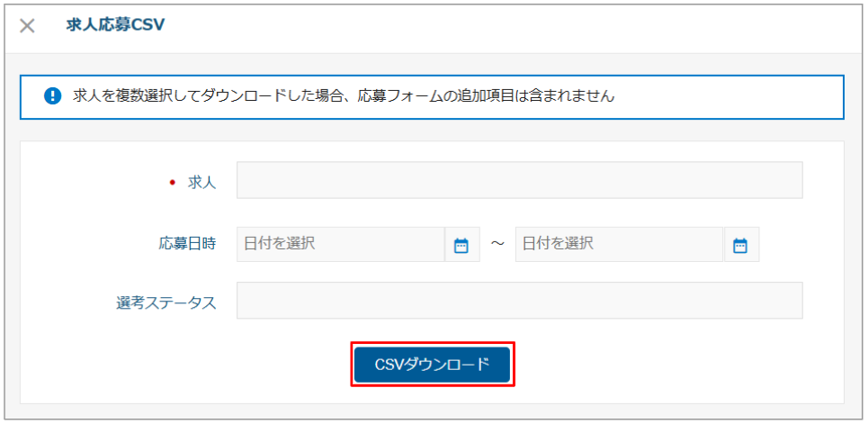Focus the end 日付を選択 input

coord(619,244)
